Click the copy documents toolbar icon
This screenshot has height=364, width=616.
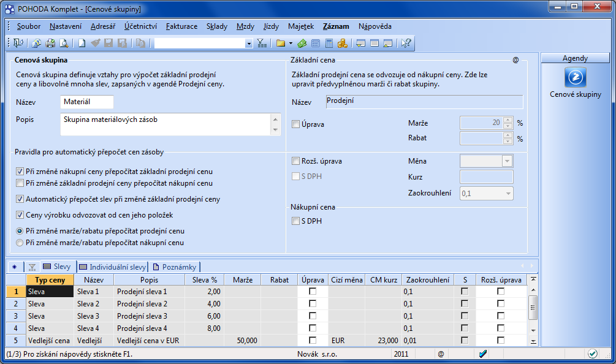36,43
